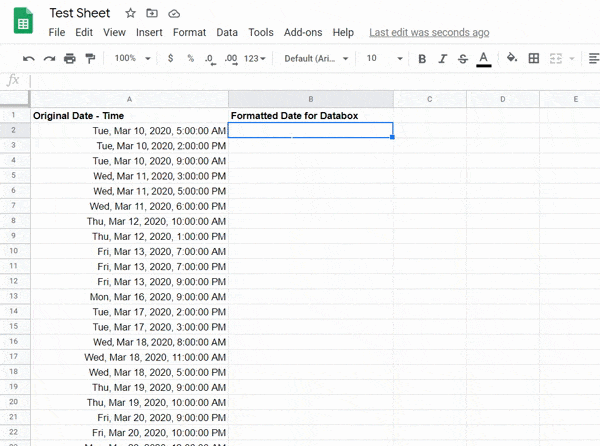600x446 pixels.
Task: Click inside the formula bar input
Action: click(300, 80)
